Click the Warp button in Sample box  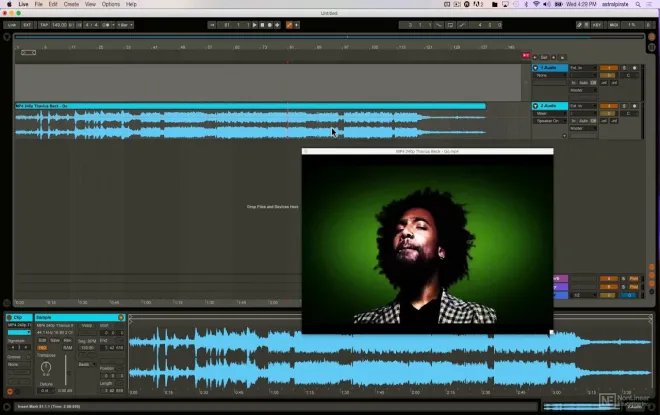87,325
